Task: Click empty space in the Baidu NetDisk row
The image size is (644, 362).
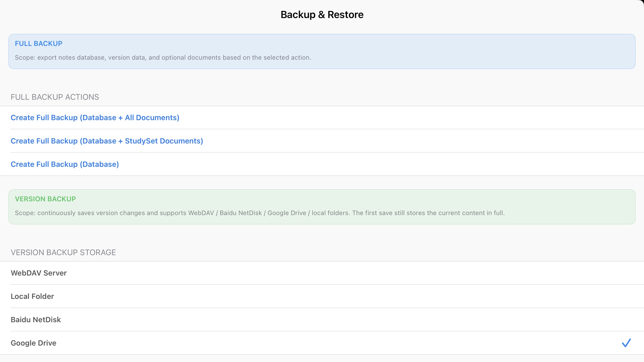Action: pyautogui.click(x=345, y=320)
